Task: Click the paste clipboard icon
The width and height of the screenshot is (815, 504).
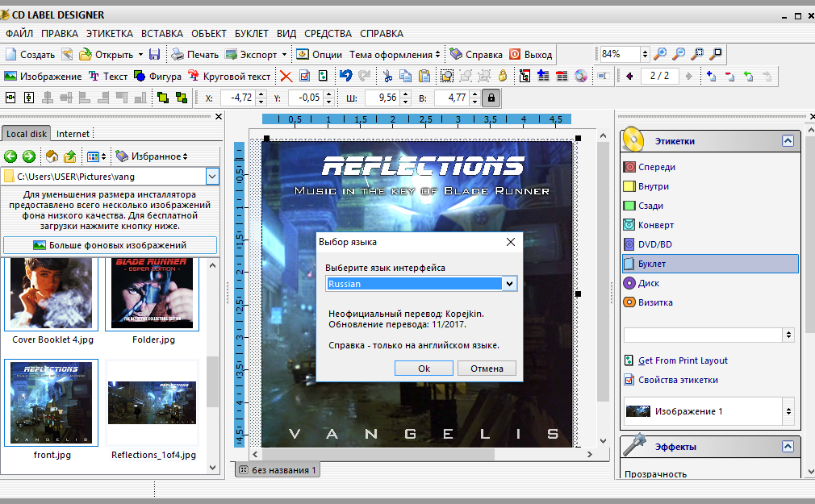Action: [424, 77]
